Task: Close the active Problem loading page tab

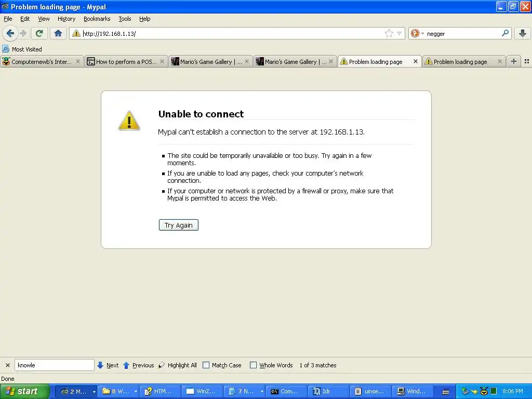Action: coord(415,61)
